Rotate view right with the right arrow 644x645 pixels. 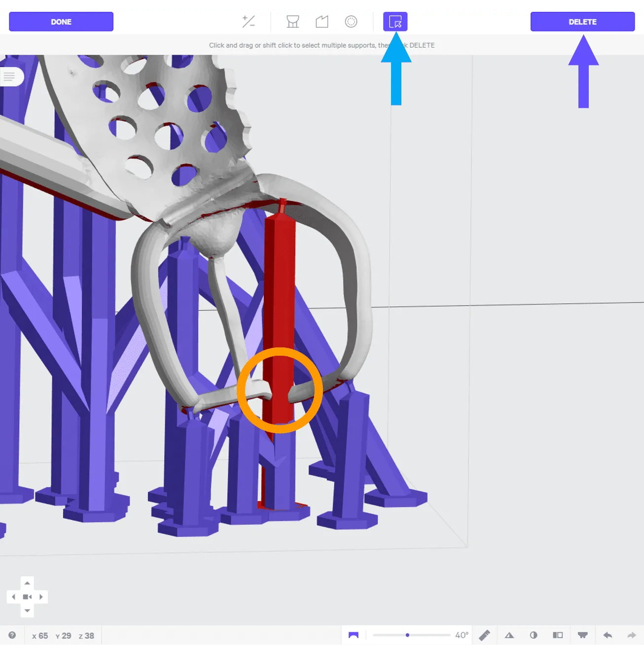click(41, 597)
